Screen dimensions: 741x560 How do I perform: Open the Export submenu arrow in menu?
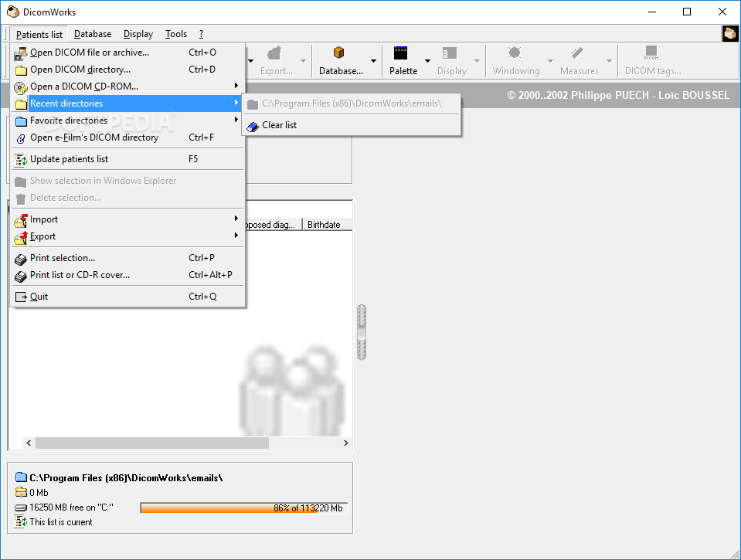point(236,236)
